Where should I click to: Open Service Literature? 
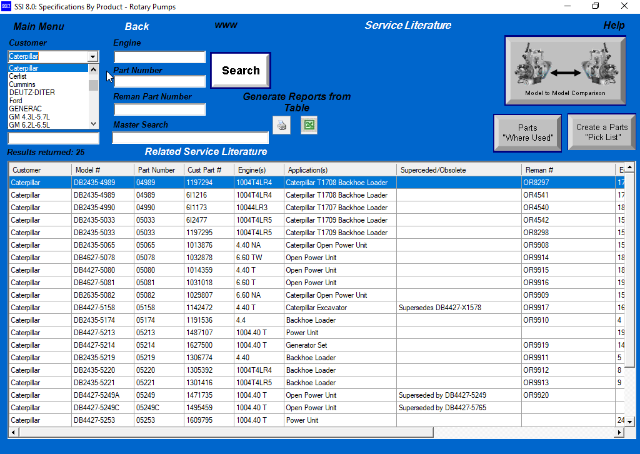408,25
